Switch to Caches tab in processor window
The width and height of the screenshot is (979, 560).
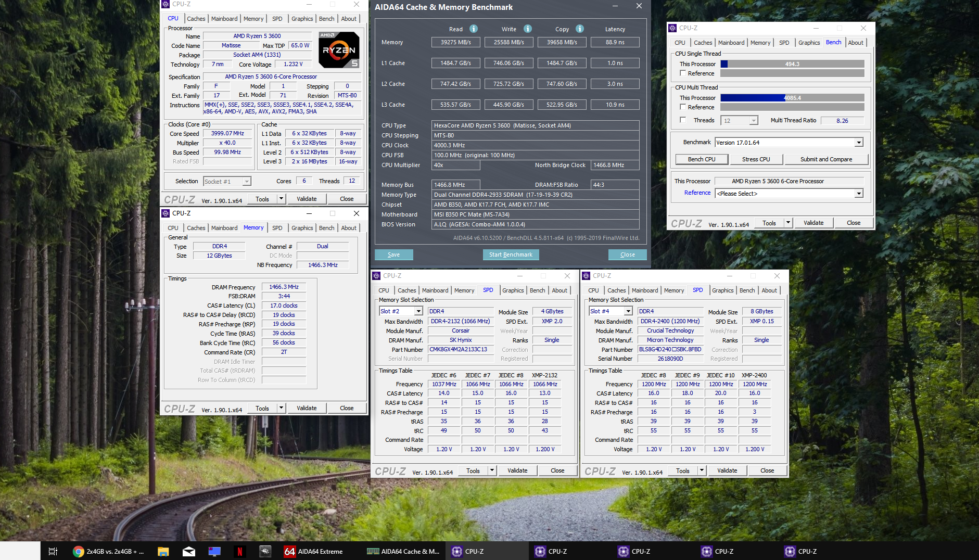(196, 19)
